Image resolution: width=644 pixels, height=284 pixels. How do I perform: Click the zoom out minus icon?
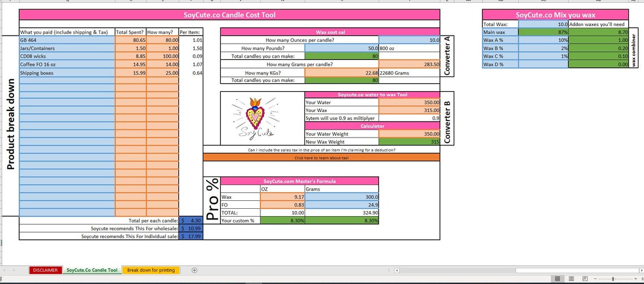pyautogui.click(x=595, y=279)
